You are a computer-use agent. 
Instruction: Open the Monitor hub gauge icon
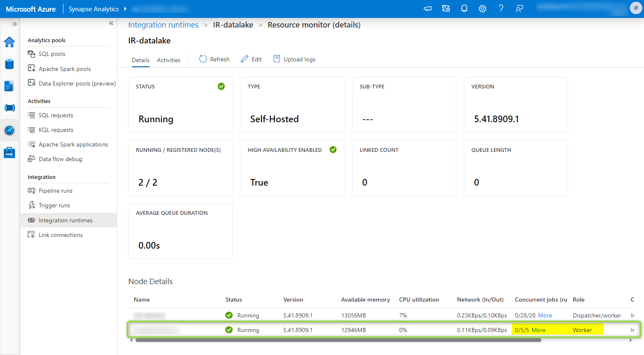(x=9, y=130)
